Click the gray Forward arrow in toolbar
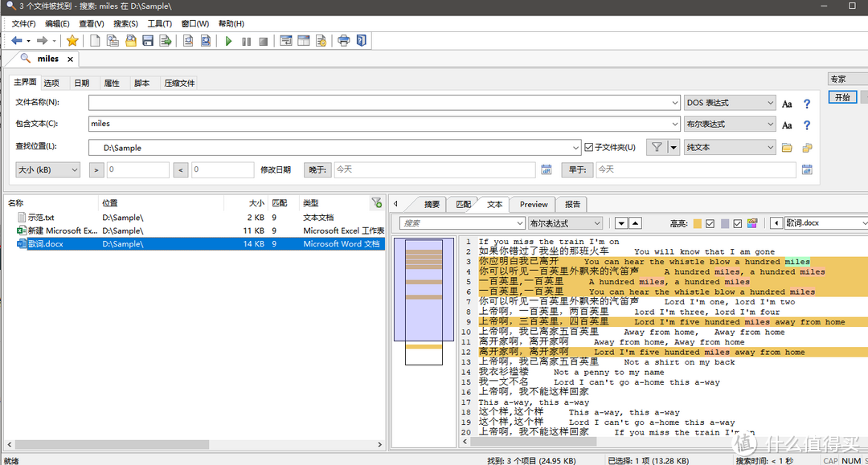 [42, 40]
